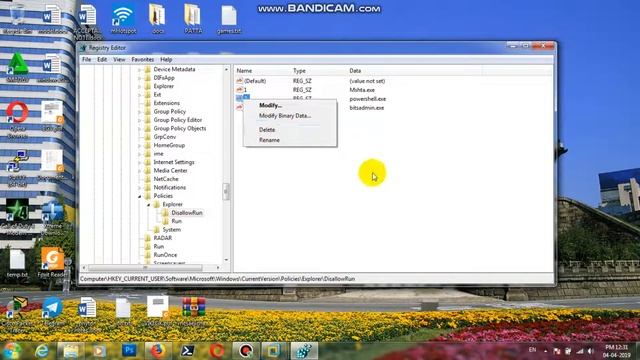Image resolution: width=640 pixels, height=360 pixels.
Task: Expand the Group Policy key
Action: coord(140,112)
